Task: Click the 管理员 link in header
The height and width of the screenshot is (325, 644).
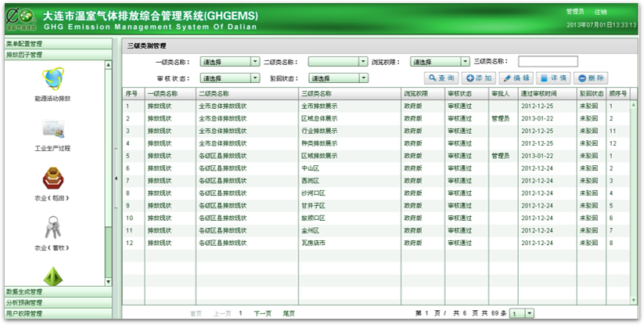Action: click(x=575, y=12)
